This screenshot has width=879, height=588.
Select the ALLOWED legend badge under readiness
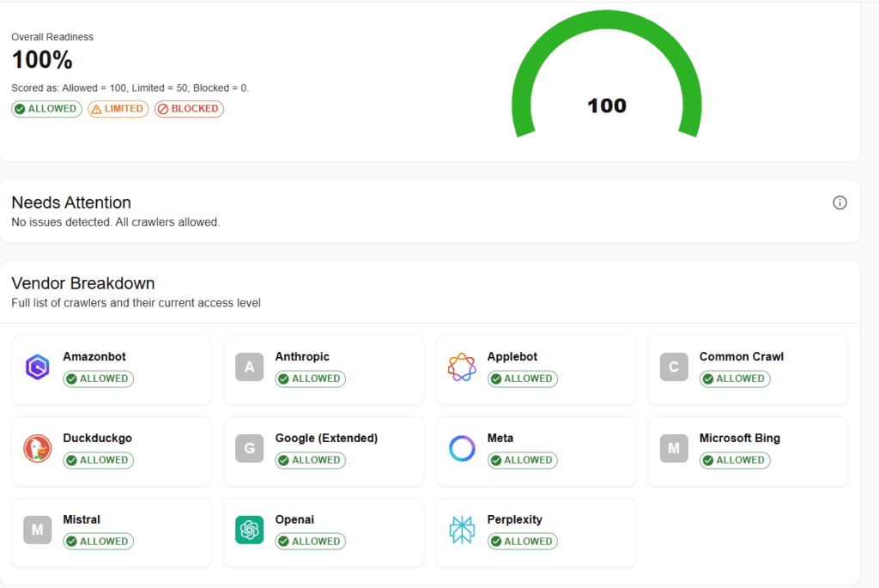point(46,109)
